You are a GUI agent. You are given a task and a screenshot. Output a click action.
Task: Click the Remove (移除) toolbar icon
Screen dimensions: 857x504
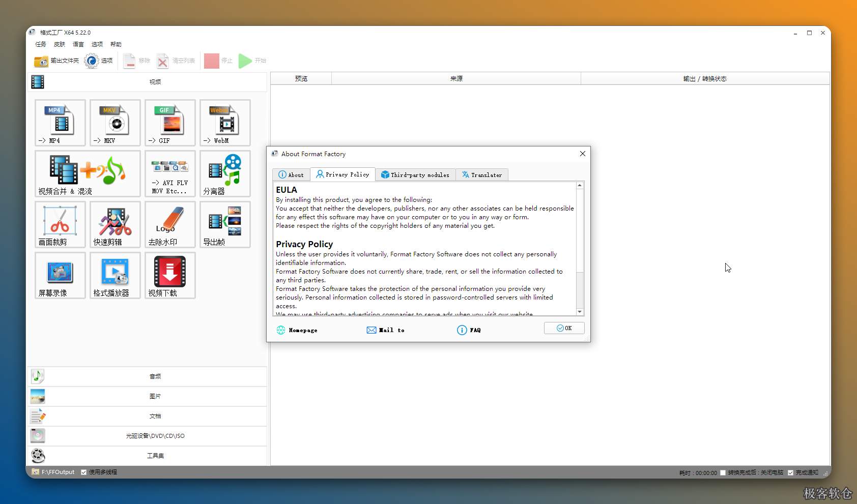(x=136, y=61)
